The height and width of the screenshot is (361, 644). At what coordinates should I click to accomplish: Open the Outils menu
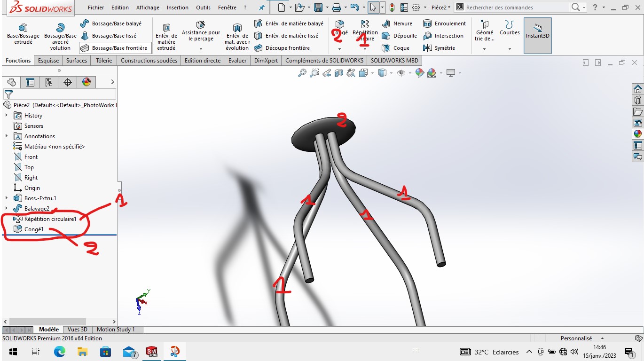pyautogui.click(x=203, y=8)
